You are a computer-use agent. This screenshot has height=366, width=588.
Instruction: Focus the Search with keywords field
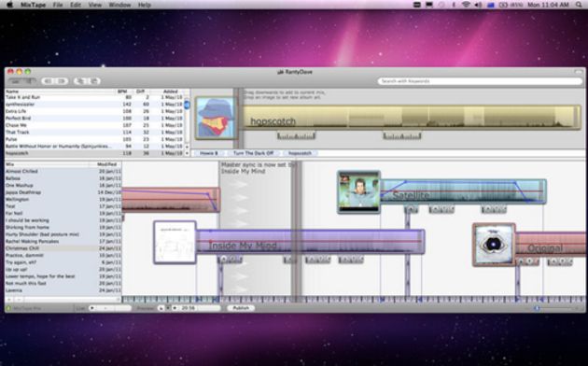coord(480,81)
